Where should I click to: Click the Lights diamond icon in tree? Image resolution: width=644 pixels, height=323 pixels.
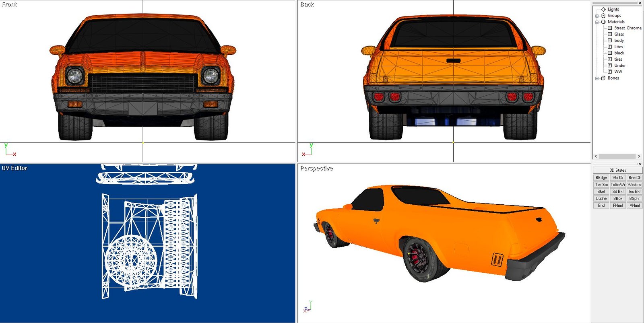[603, 9]
